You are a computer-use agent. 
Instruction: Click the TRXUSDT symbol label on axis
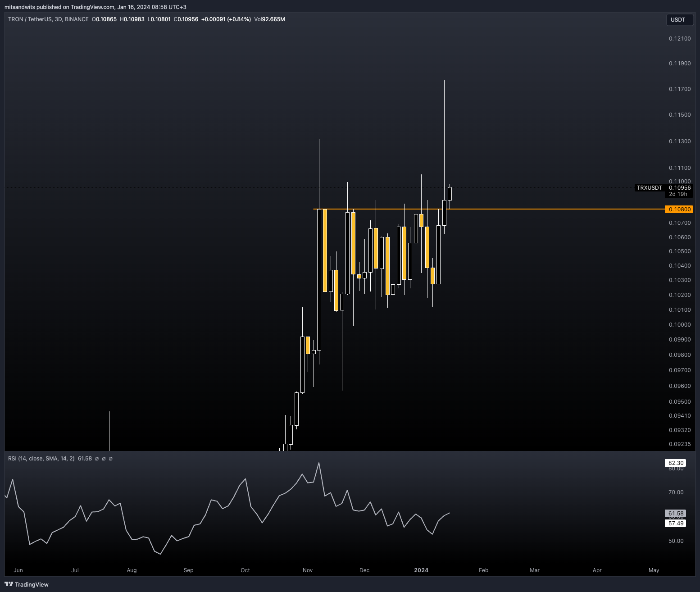pos(650,188)
